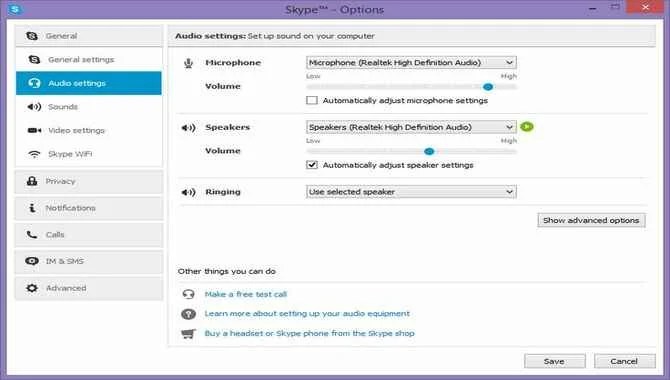Save the audio settings
The width and height of the screenshot is (670, 380).
click(555, 361)
